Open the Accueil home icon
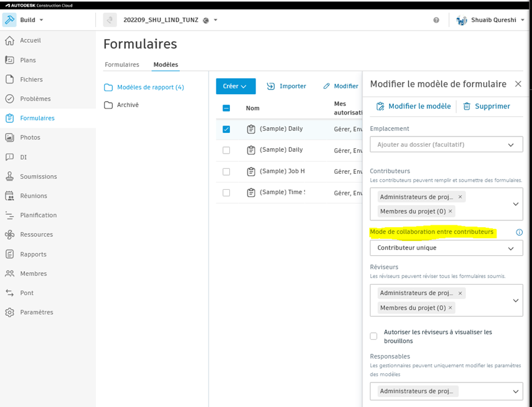This screenshot has width=532, height=407. (x=13, y=40)
